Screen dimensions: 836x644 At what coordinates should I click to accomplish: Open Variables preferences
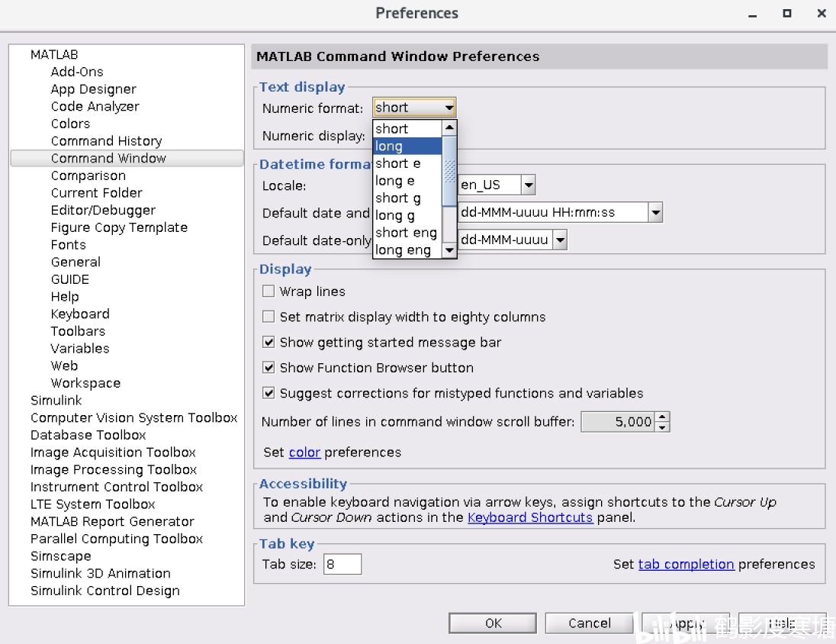[80, 349]
